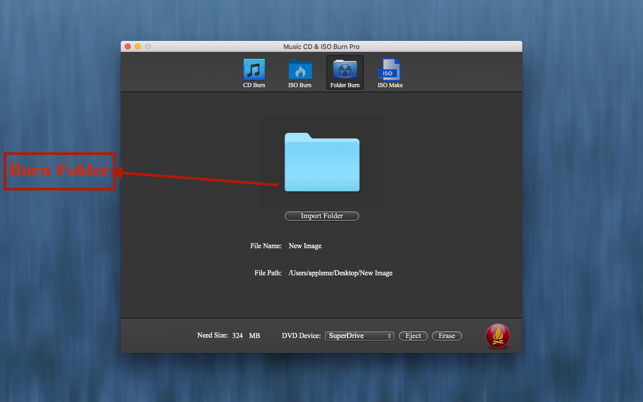The width and height of the screenshot is (643, 402).
Task: Minimize the window with yellow button
Action: [138, 46]
